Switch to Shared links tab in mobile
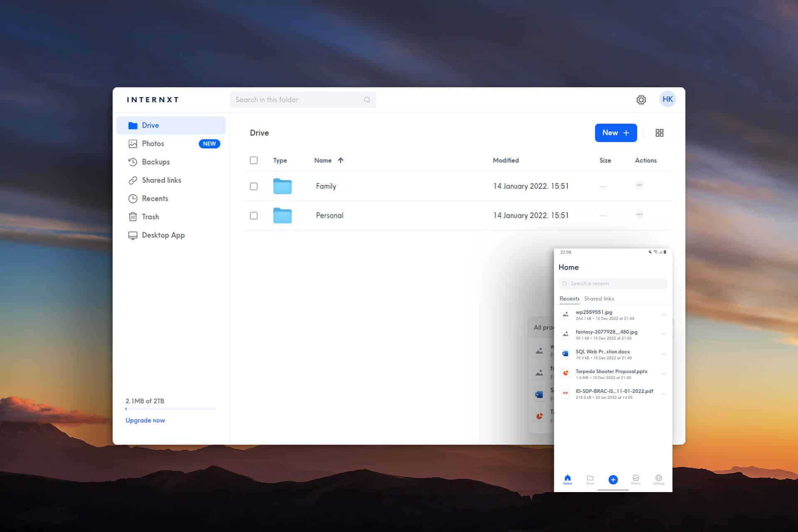 598,299
